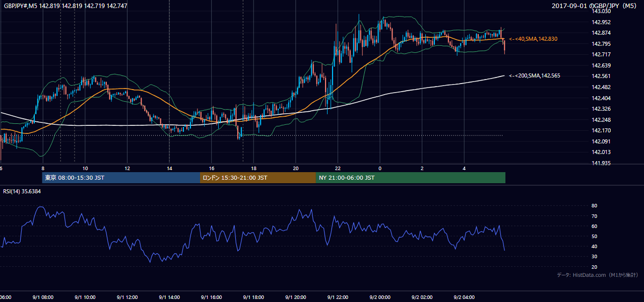
Task: Click the RSI(14) 35.6384 indicator label
Action: tap(22, 191)
